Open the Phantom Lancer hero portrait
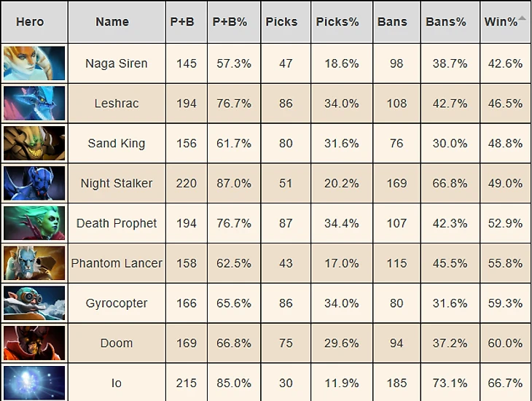Viewport: 532px width, 401px height. click(34, 263)
